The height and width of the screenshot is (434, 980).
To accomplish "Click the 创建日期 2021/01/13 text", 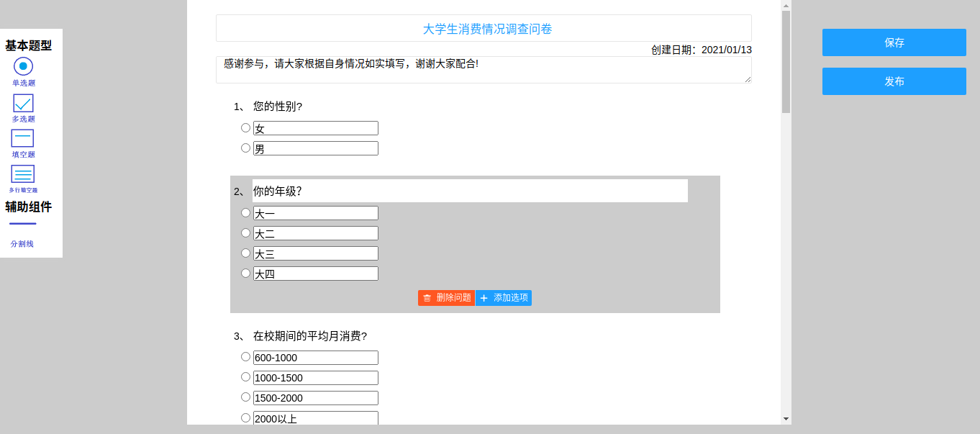I will pyautogui.click(x=702, y=50).
